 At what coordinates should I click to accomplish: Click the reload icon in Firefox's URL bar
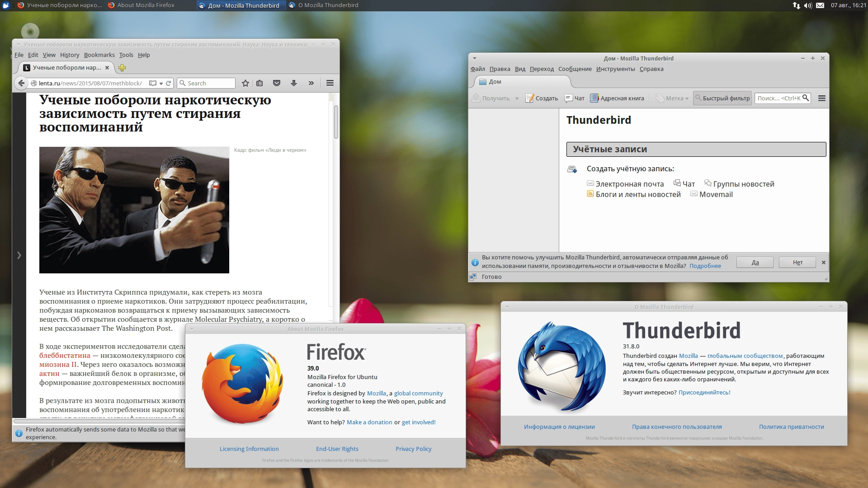[x=169, y=83]
